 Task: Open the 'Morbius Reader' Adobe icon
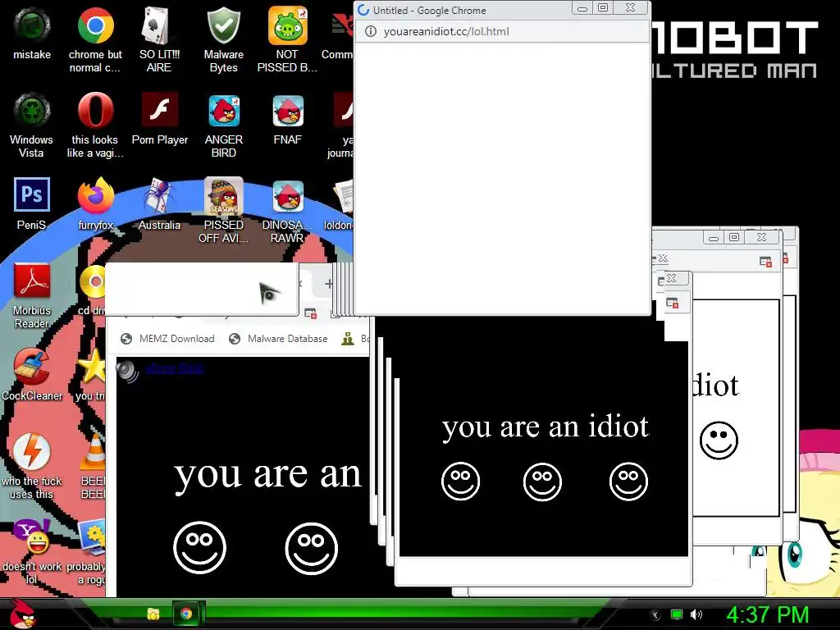click(x=32, y=294)
